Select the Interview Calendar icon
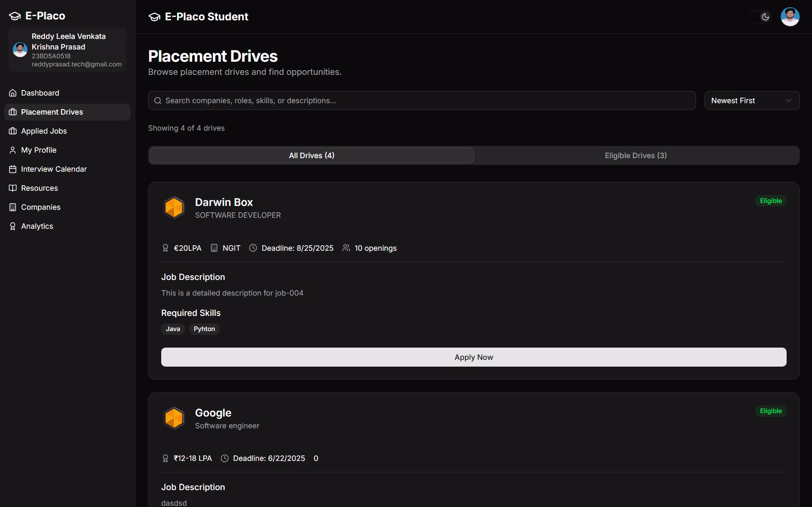The height and width of the screenshot is (507, 812). click(13, 169)
